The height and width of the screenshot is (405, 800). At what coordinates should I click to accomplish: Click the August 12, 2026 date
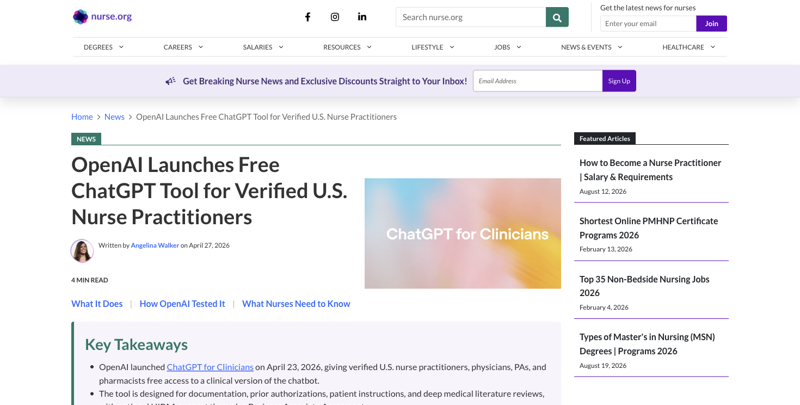point(603,191)
